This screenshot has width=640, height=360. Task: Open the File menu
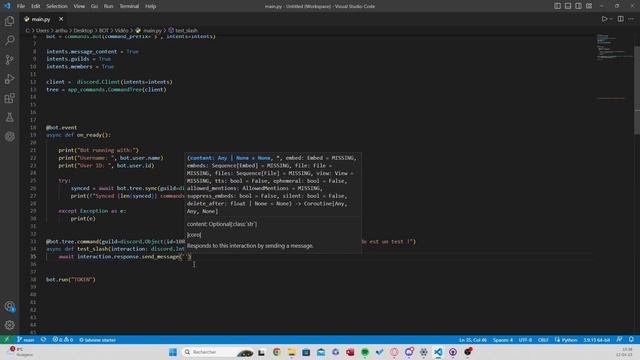pyautogui.click(x=21, y=6)
